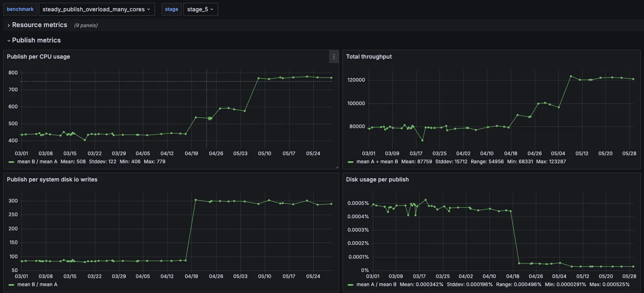Viewport: 644px width, 293px height.
Task: Click the Mean: 87759 legend value
Action: [417, 162]
